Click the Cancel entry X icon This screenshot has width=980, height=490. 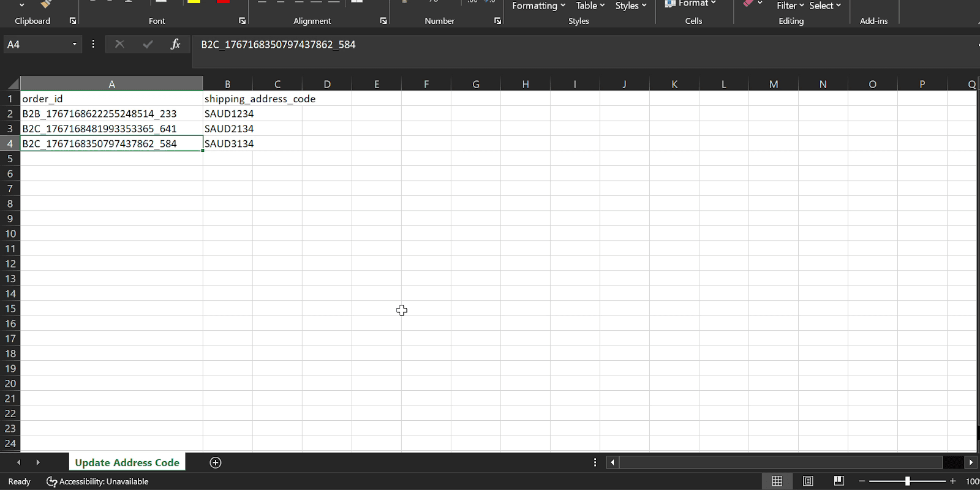click(x=119, y=44)
